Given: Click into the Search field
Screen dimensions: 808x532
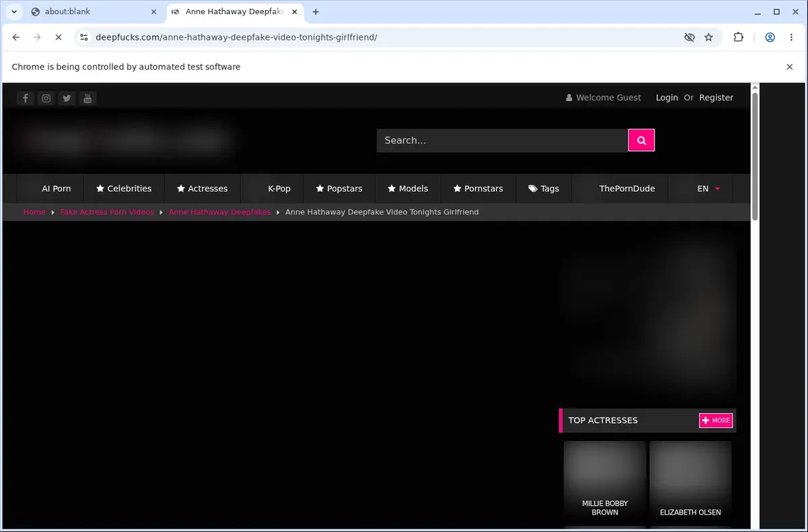Looking at the screenshot, I should (x=502, y=140).
